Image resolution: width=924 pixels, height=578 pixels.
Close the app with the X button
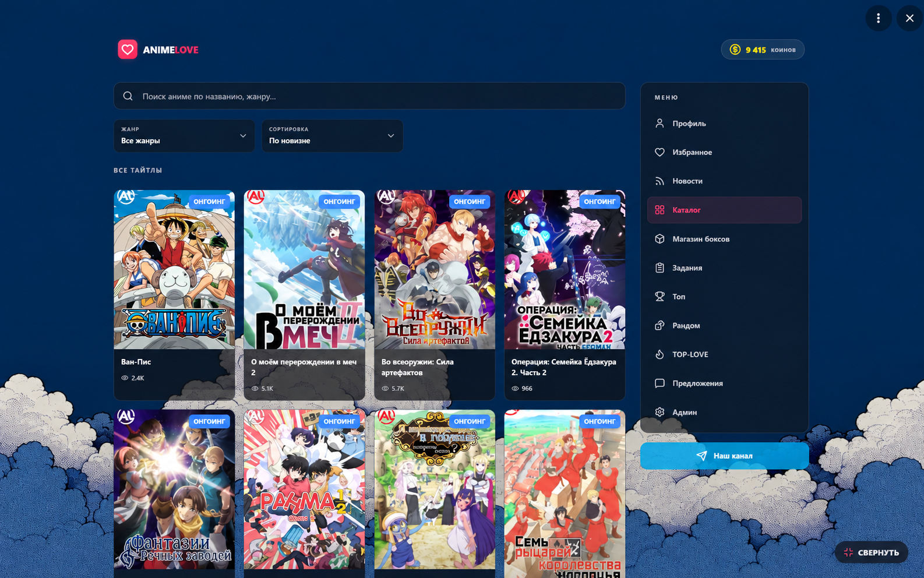click(x=909, y=18)
